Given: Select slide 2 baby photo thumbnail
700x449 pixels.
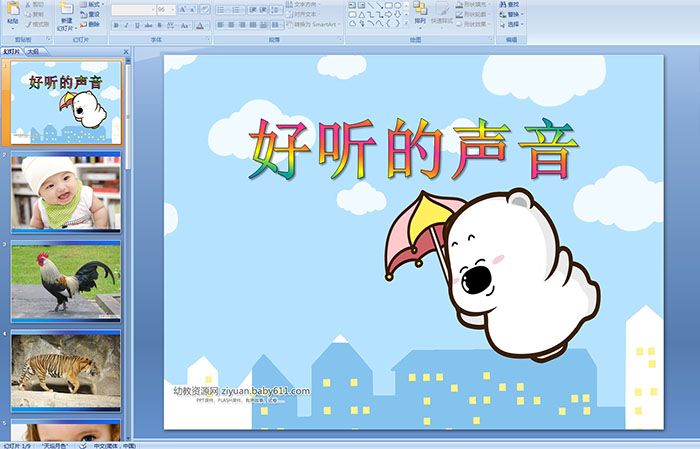Looking at the screenshot, I should [66, 192].
